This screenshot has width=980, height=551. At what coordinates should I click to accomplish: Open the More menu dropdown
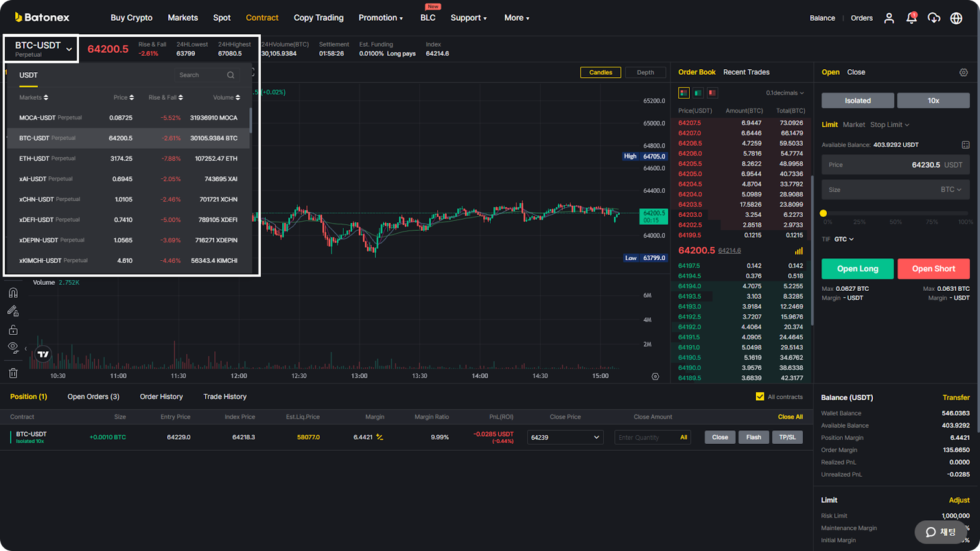(516, 18)
